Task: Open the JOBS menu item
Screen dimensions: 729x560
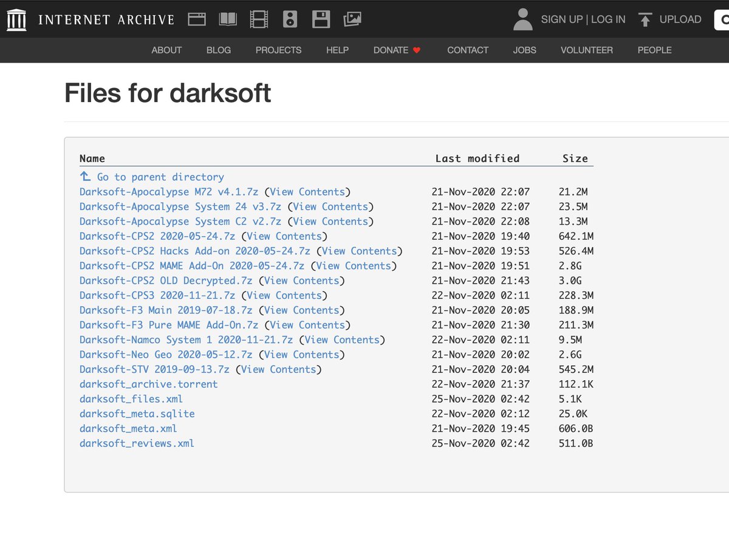Action: (x=524, y=50)
